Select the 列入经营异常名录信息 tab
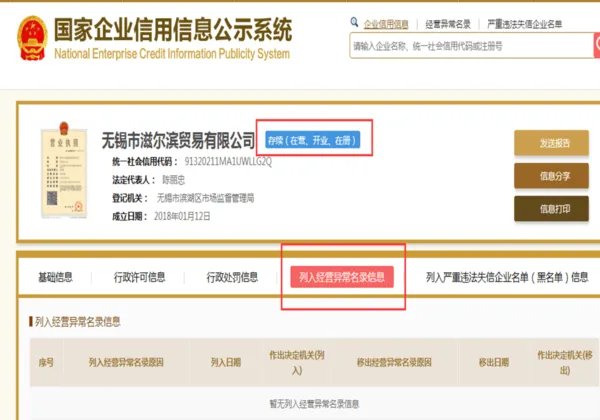This screenshot has height=420, width=600. coord(342,277)
